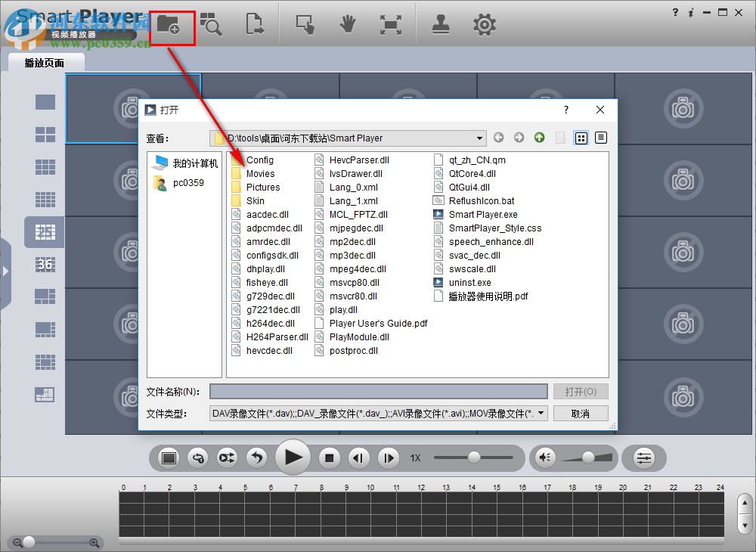Open the help icon in title bar
The image size is (756, 552).
tap(675, 13)
